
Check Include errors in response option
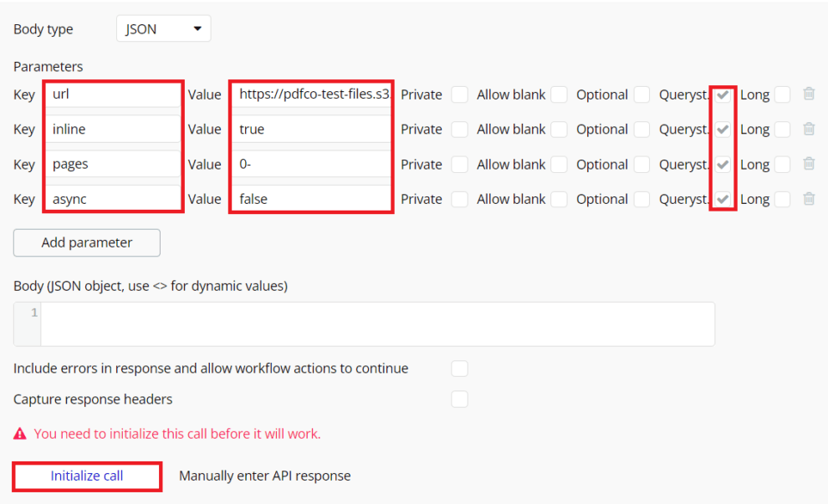(x=459, y=368)
